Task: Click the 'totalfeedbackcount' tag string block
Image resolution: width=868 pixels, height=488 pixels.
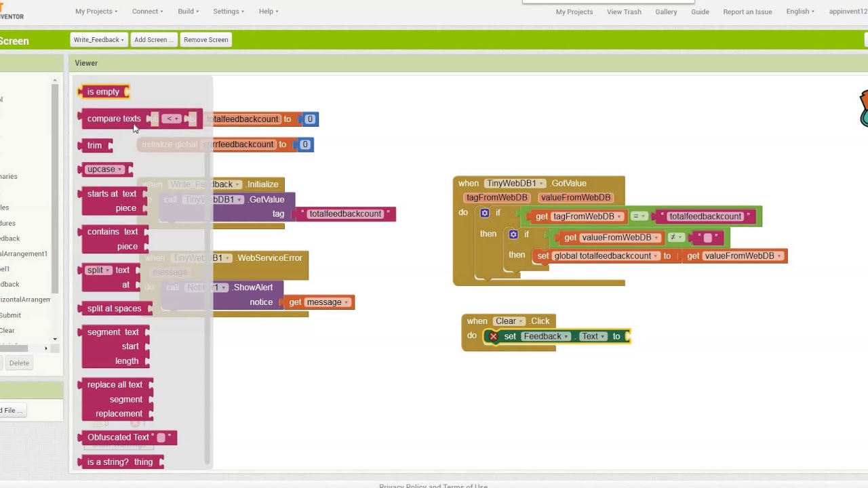Action: click(x=346, y=214)
